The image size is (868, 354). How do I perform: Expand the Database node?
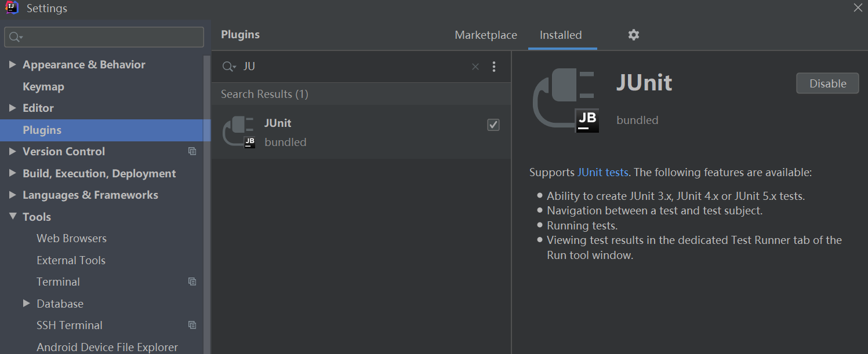[26, 304]
